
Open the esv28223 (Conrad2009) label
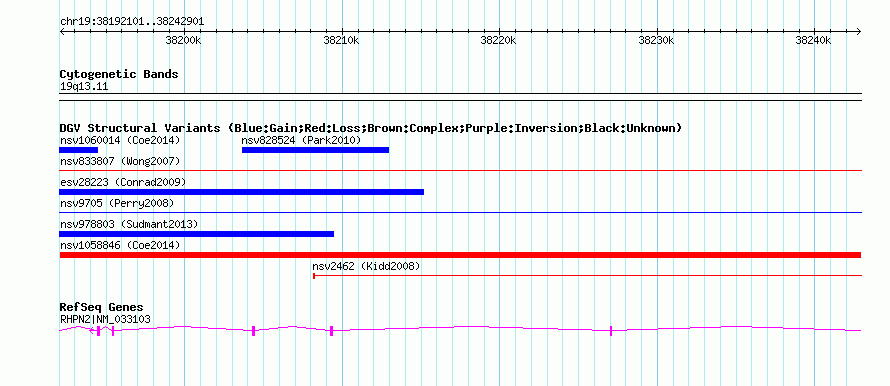(x=123, y=182)
